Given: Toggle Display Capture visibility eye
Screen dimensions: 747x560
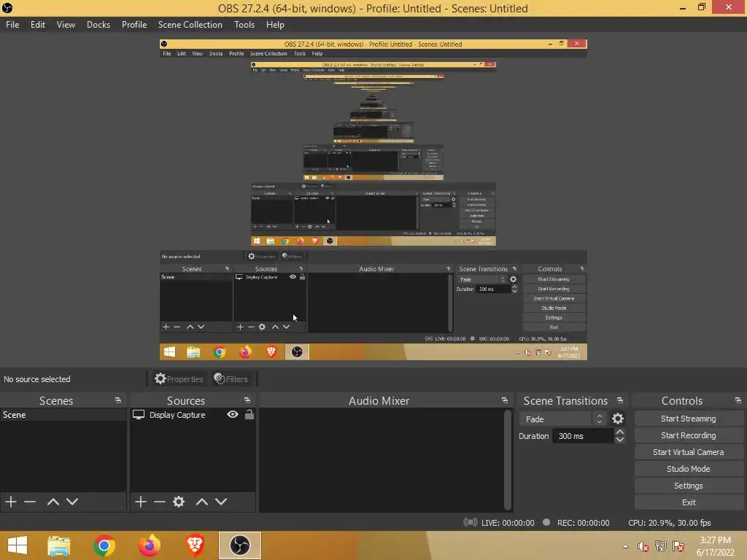Looking at the screenshot, I should 233,414.
